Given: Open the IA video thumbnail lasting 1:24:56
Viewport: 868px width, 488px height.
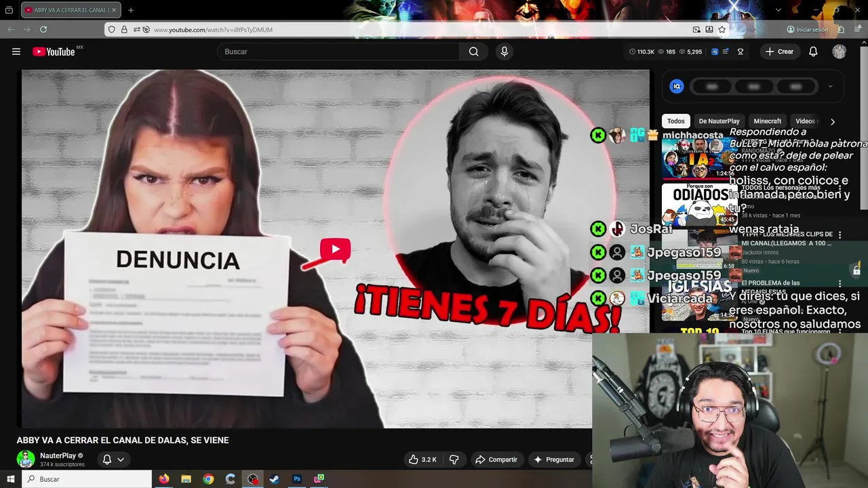Looking at the screenshot, I should click(698, 159).
